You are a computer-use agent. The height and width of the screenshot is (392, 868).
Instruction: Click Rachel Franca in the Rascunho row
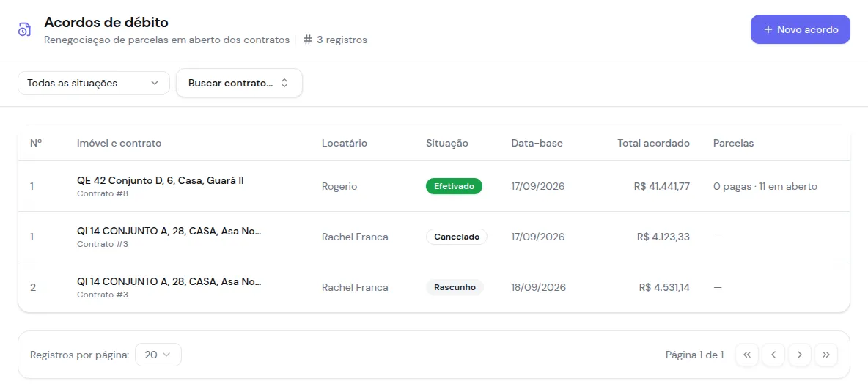point(355,287)
